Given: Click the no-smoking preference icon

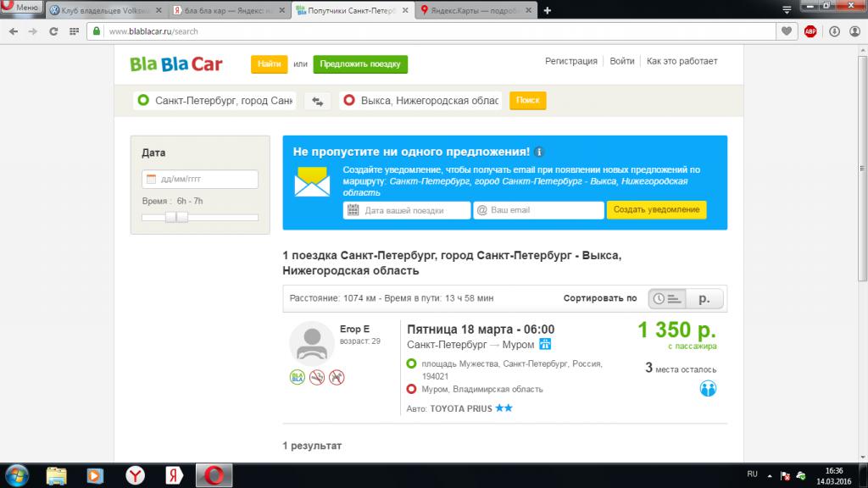Looking at the screenshot, I should pos(317,377).
